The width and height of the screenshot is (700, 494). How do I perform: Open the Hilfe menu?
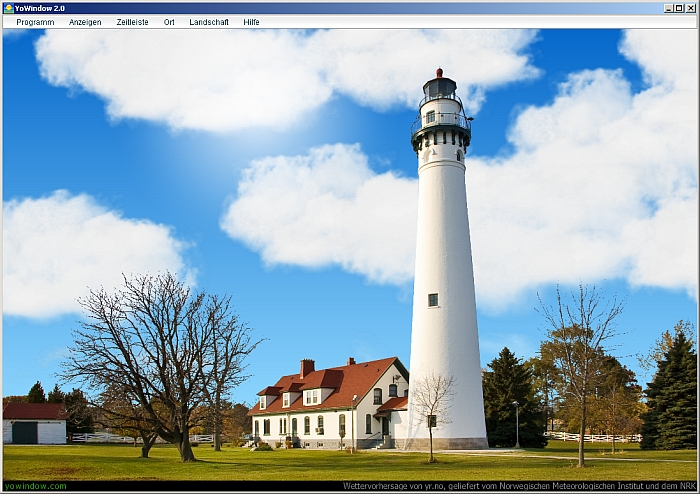click(x=251, y=22)
